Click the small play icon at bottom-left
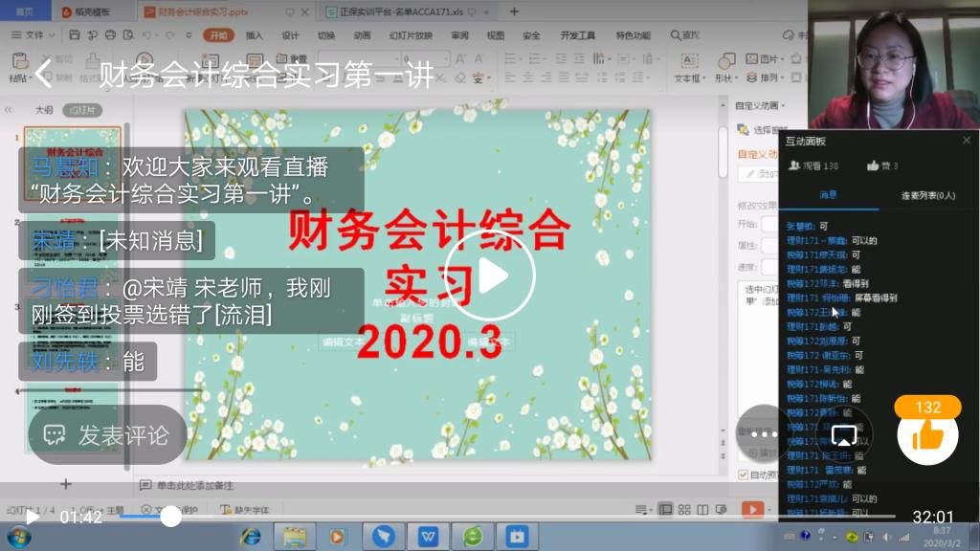 [32, 518]
